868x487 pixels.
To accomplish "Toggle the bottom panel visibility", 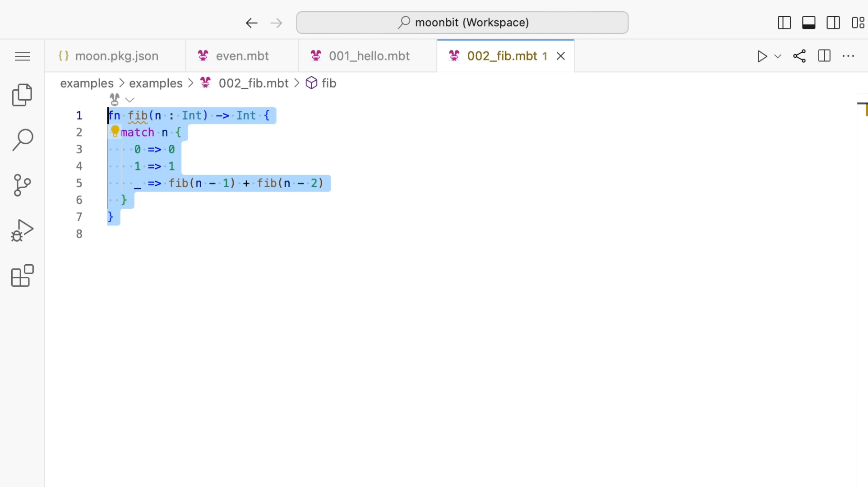I will coord(808,22).
